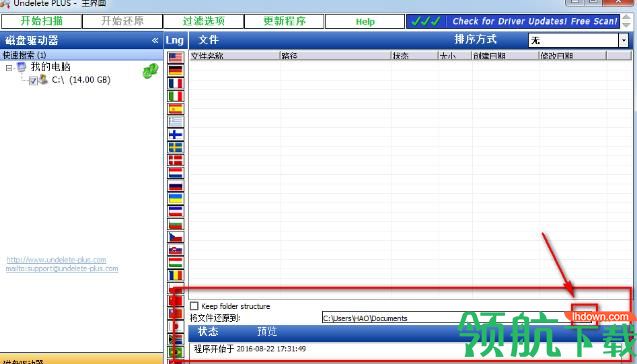
Task: Choose the South African flag language
Action: 176,339
